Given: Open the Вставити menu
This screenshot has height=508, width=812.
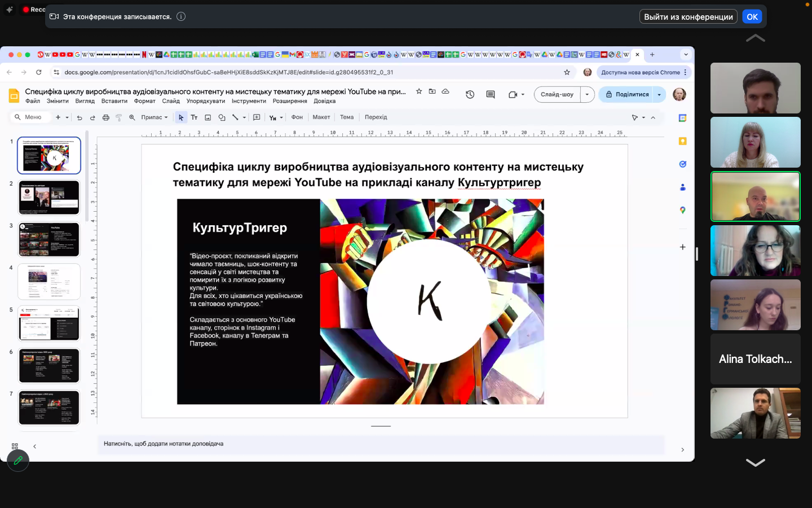Looking at the screenshot, I should 114,101.
